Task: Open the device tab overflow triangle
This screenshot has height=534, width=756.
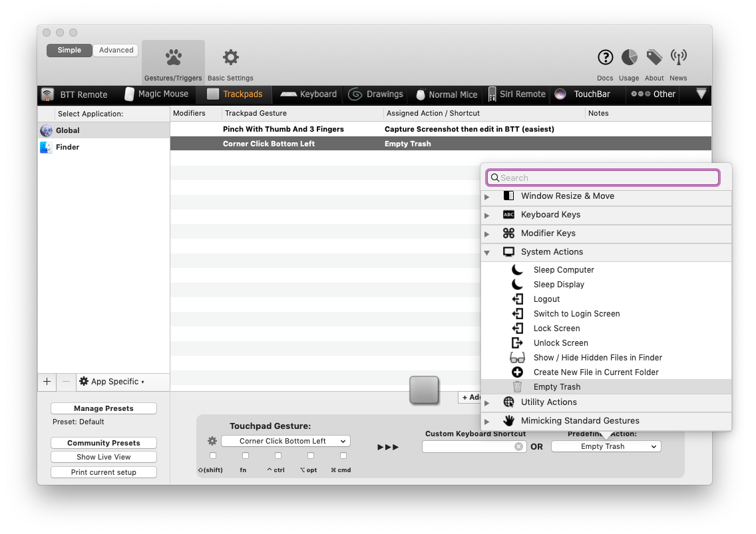Action: [x=701, y=94]
